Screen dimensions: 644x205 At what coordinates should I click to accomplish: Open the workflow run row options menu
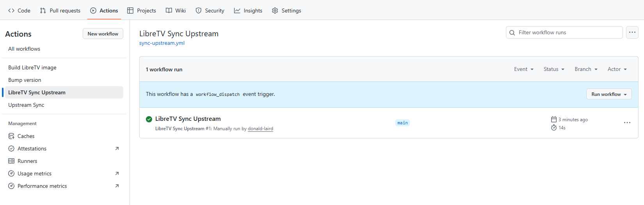coord(627,123)
